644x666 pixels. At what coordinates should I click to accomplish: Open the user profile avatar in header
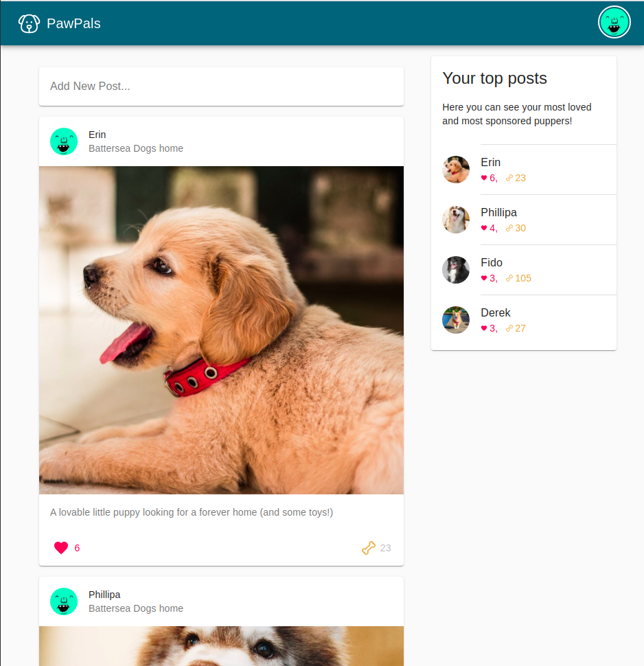pos(614,22)
